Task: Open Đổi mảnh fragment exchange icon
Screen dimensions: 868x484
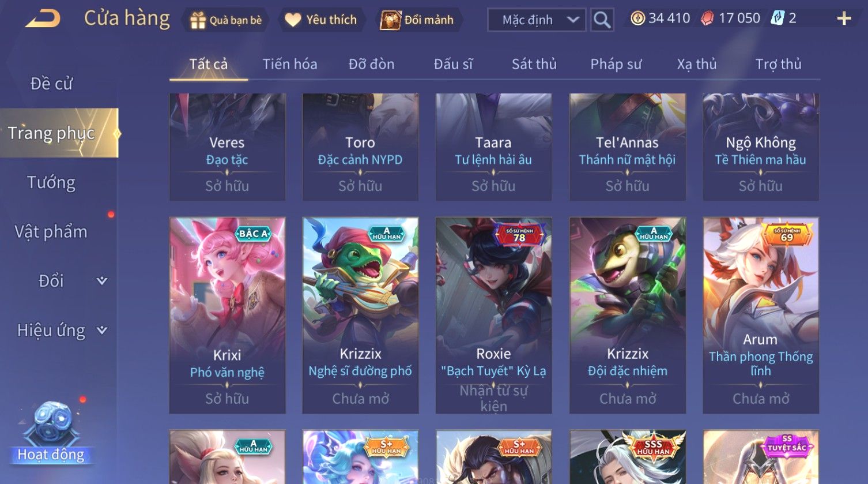Action: click(x=391, y=20)
